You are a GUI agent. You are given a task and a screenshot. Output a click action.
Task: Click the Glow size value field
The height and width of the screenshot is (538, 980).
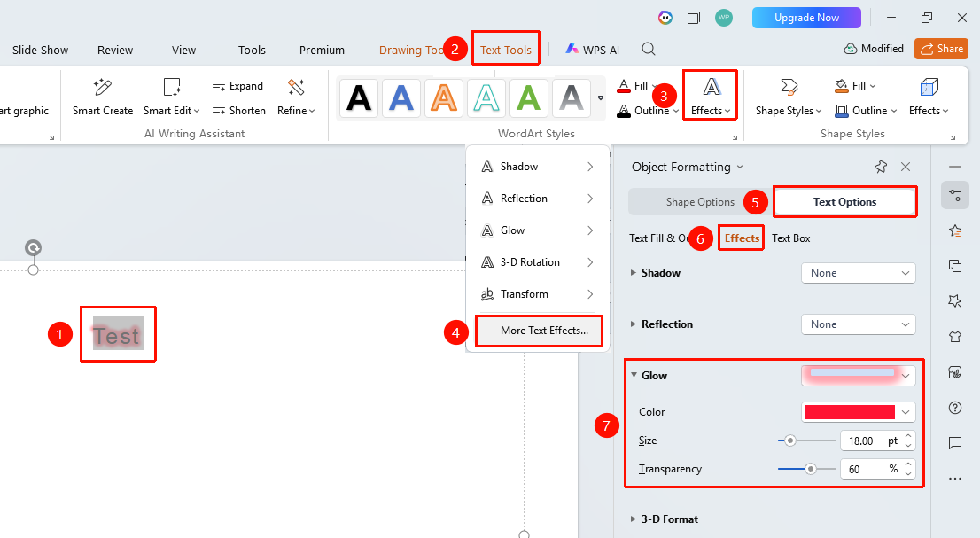871,441
